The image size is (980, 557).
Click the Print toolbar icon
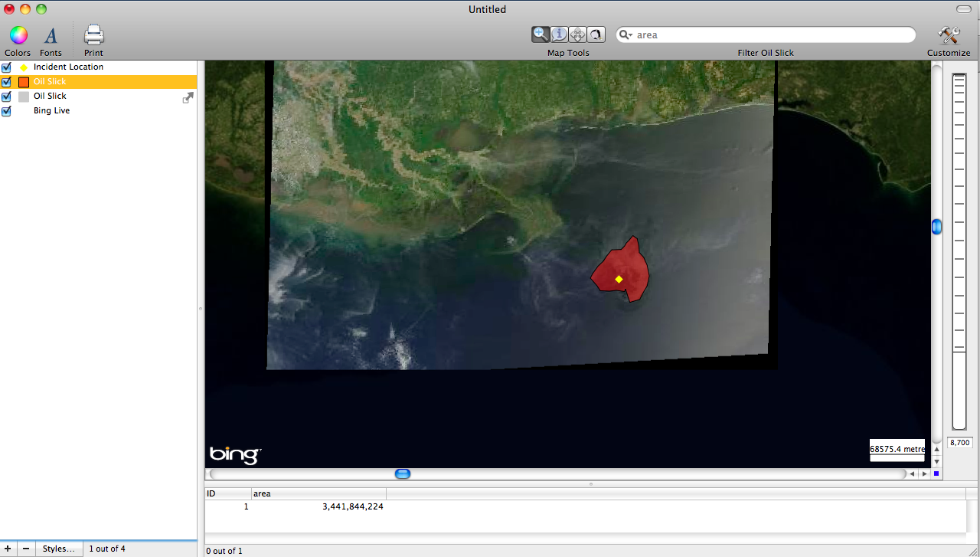(x=93, y=35)
